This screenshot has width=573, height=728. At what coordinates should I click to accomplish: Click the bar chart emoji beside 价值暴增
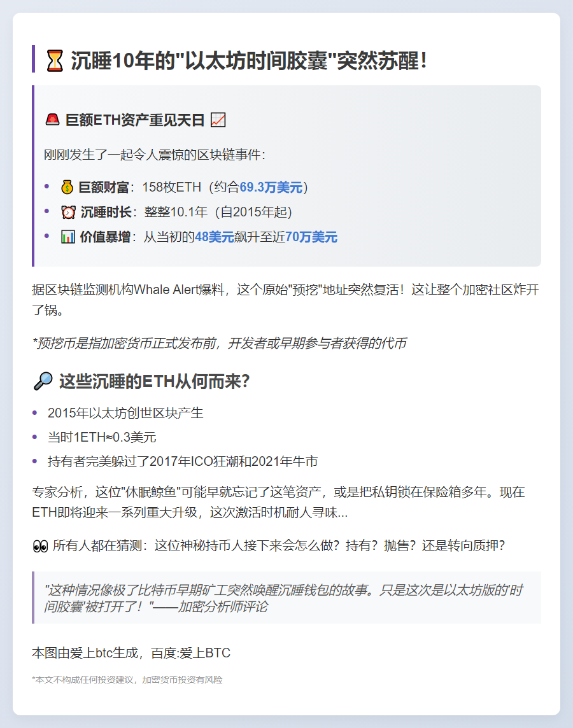(x=67, y=237)
